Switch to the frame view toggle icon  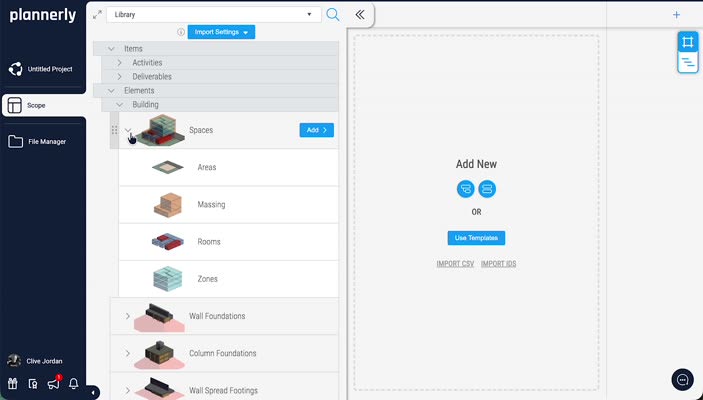click(x=687, y=42)
